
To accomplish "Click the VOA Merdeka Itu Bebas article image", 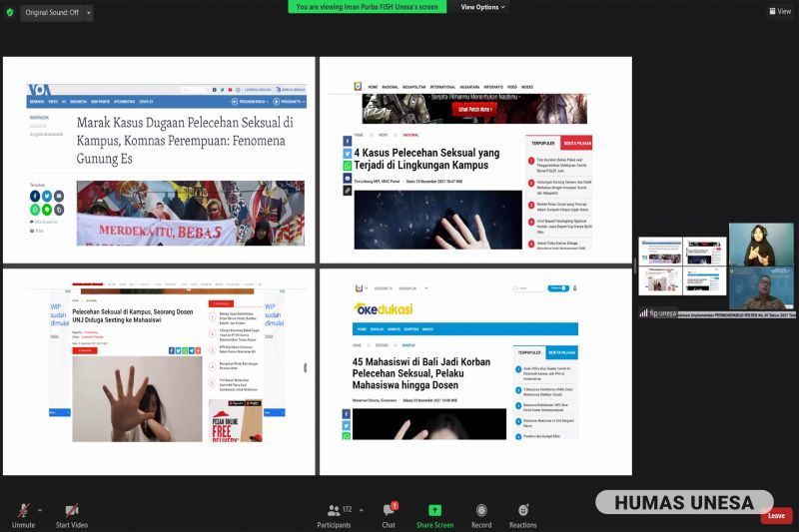I will coord(191,213).
